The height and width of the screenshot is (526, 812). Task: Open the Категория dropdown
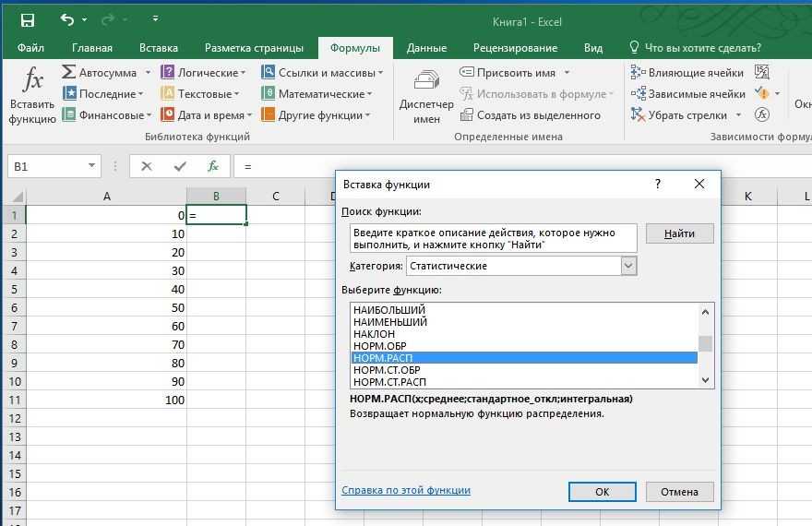(628, 266)
